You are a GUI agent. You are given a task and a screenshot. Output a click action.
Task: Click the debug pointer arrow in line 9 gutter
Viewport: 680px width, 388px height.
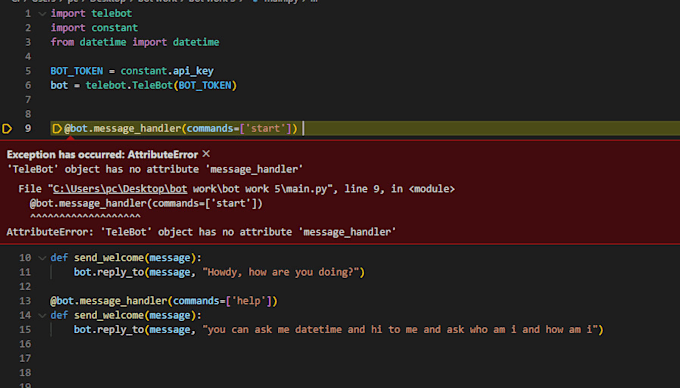pos(7,129)
